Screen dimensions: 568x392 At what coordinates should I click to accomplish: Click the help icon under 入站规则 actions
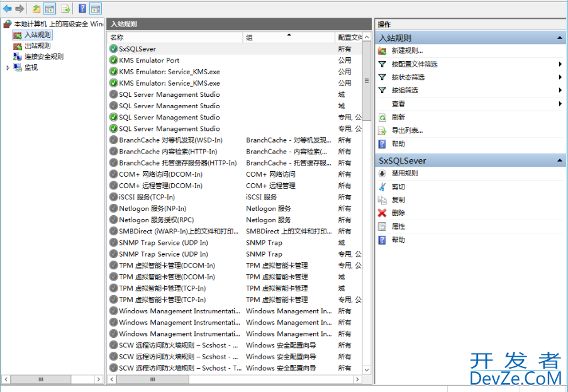(x=382, y=144)
